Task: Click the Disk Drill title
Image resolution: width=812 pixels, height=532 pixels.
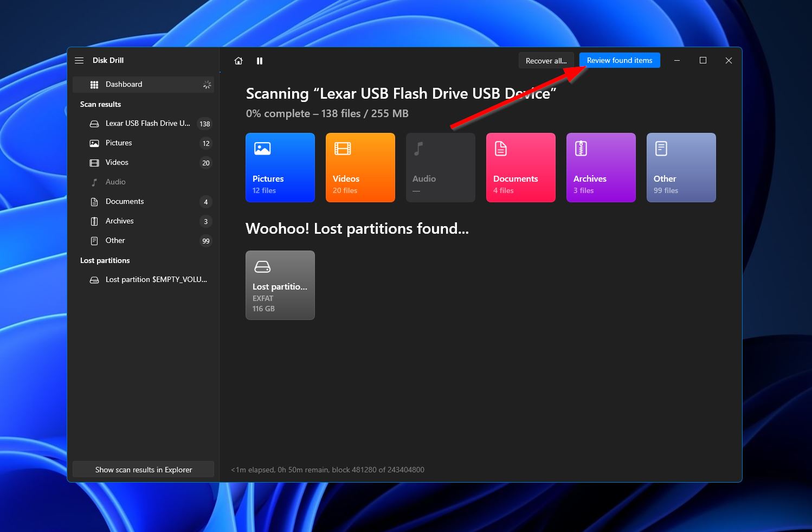Action: pos(108,60)
